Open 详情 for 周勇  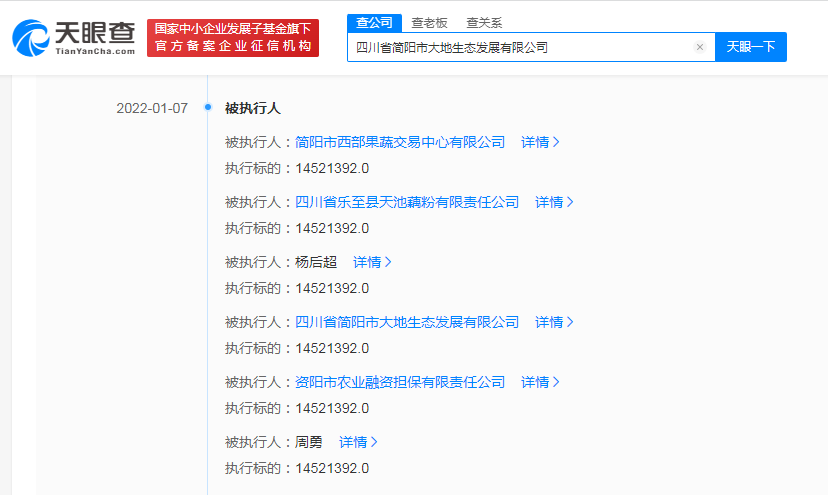point(358,442)
